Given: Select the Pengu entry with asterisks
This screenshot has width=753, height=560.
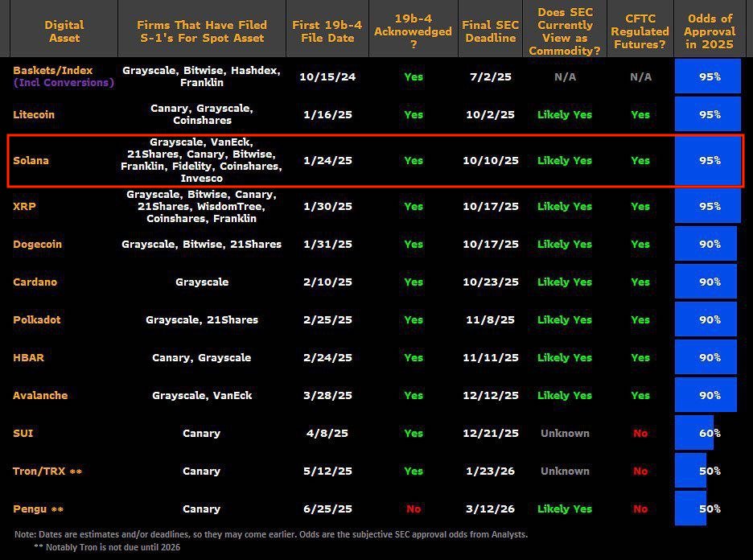Looking at the screenshot, I should click(x=38, y=509).
